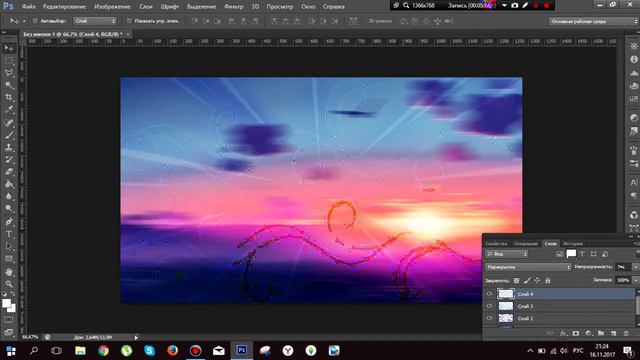Toggle type layer filter in Layers panel
Screen dimensions: 640x360
click(582, 254)
